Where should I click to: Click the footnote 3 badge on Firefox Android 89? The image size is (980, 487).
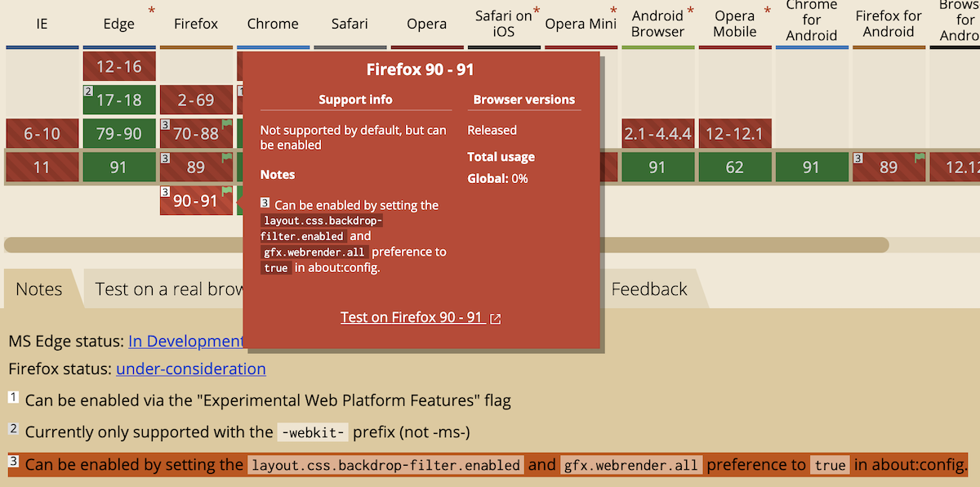tap(858, 156)
